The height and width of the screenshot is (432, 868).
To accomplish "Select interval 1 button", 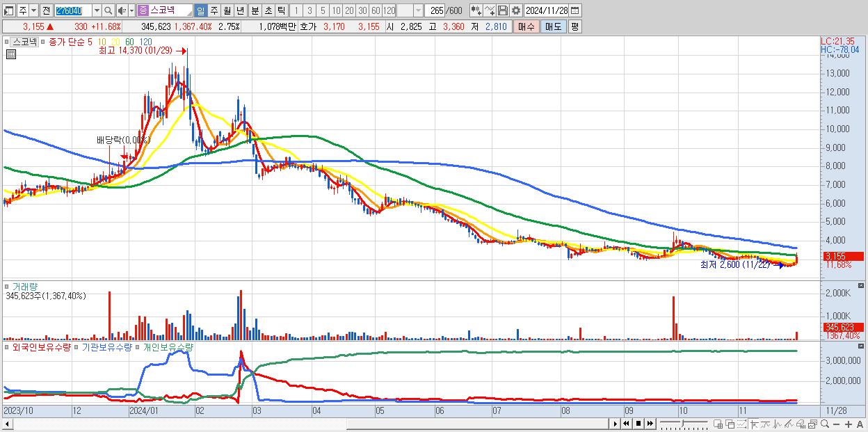I will pos(296,10).
